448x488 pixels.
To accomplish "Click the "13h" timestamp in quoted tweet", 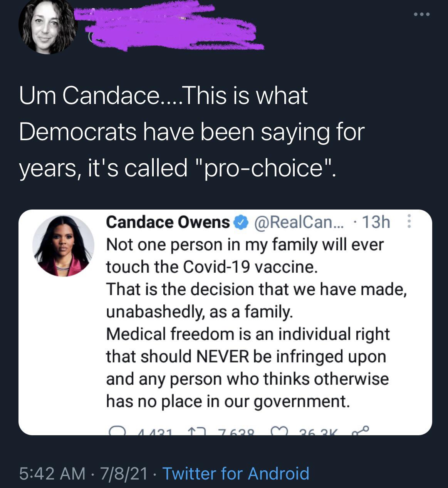I will [376, 222].
